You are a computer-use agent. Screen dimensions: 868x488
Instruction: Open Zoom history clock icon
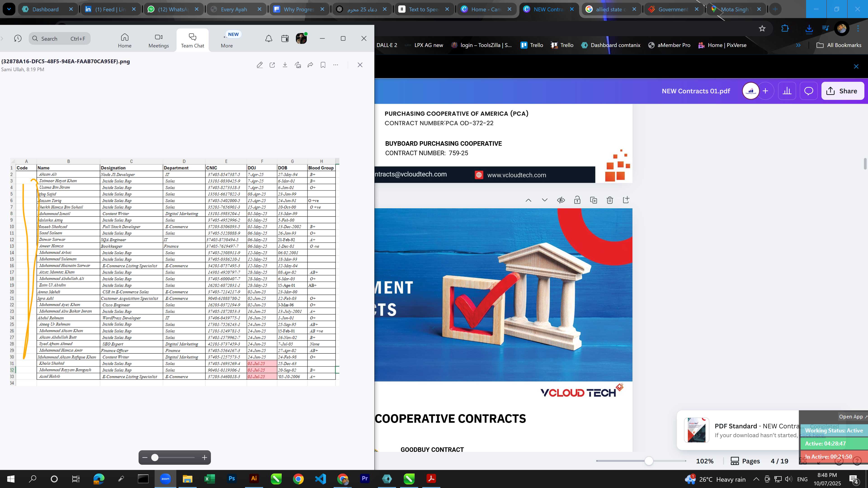pyautogui.click(x=18, y=38)
